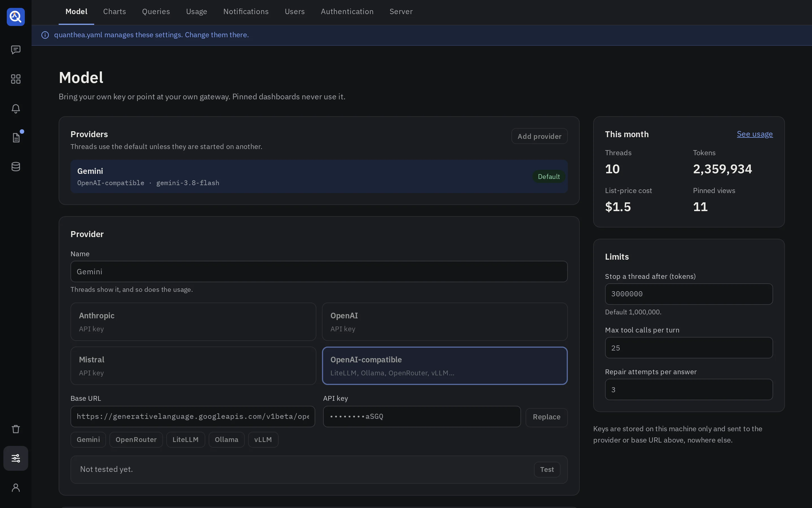Click the API key field
Viewport: 812px width, 508px height.
[x=422, y=417]
